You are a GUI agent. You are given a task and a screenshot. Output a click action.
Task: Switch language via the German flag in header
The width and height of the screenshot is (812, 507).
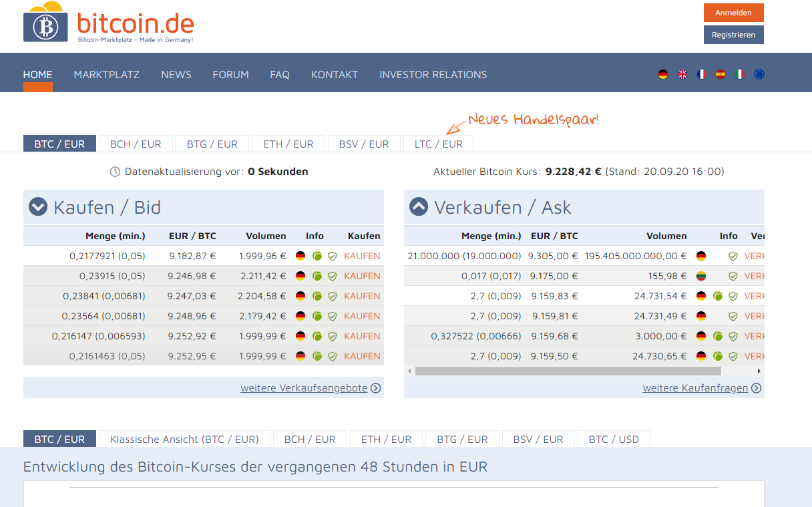(x=663, y=74)
